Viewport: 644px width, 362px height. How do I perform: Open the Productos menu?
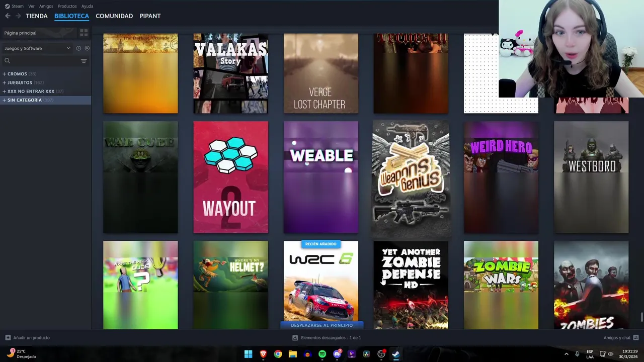click(x=67, y=6)
